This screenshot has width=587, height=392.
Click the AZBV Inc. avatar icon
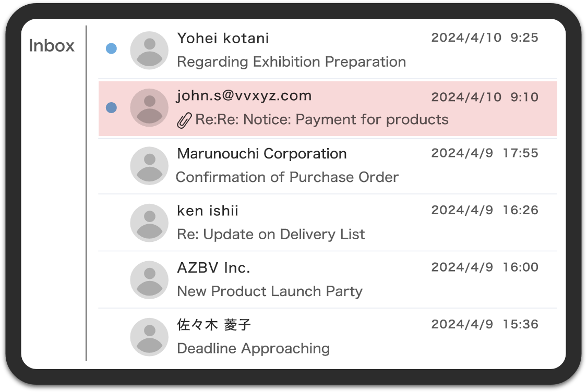(x=149, y=280)
